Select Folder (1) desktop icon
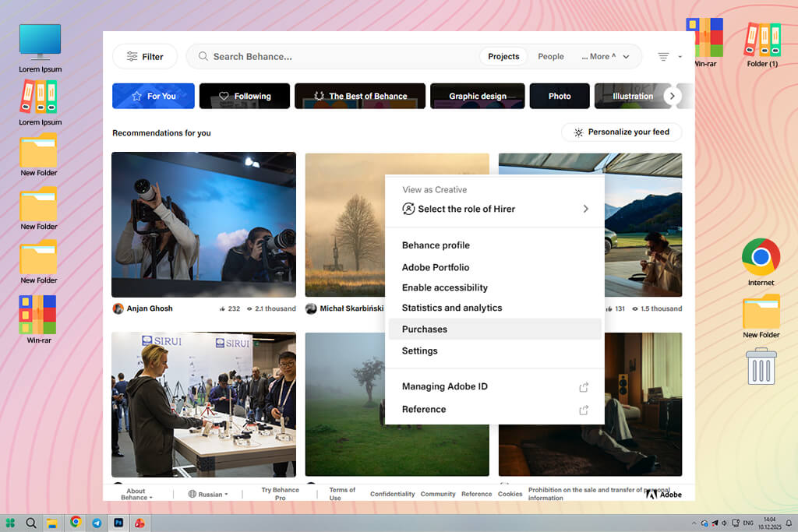 (762, 44)
